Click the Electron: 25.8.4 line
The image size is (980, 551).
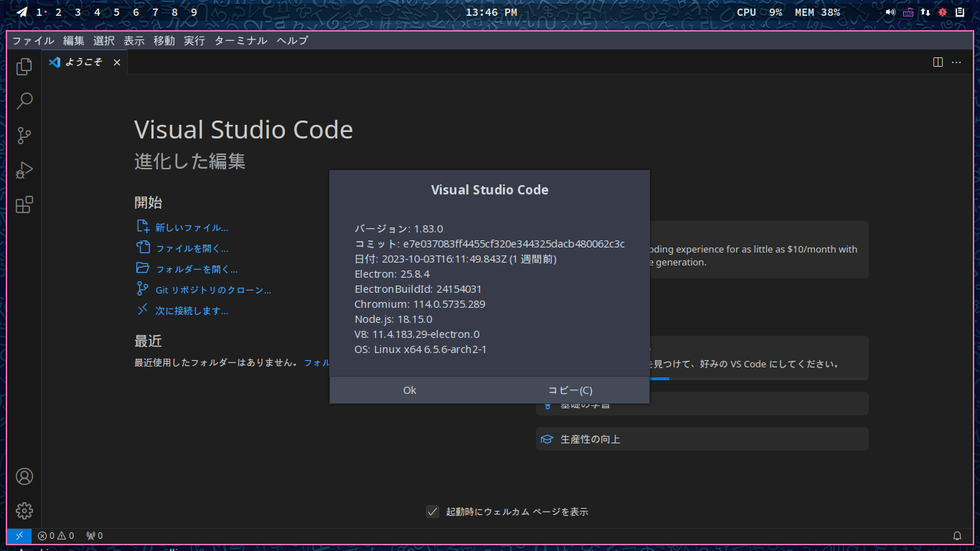pos(392,274)
